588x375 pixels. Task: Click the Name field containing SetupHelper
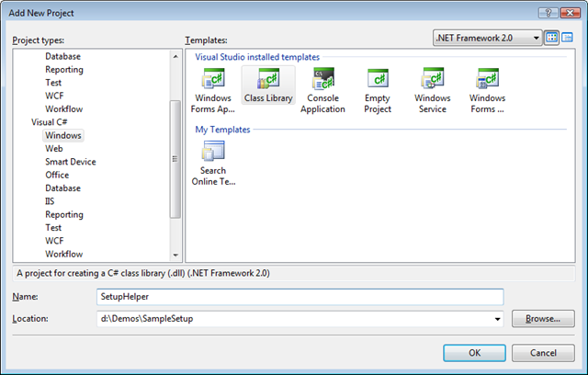click(300, 297)
